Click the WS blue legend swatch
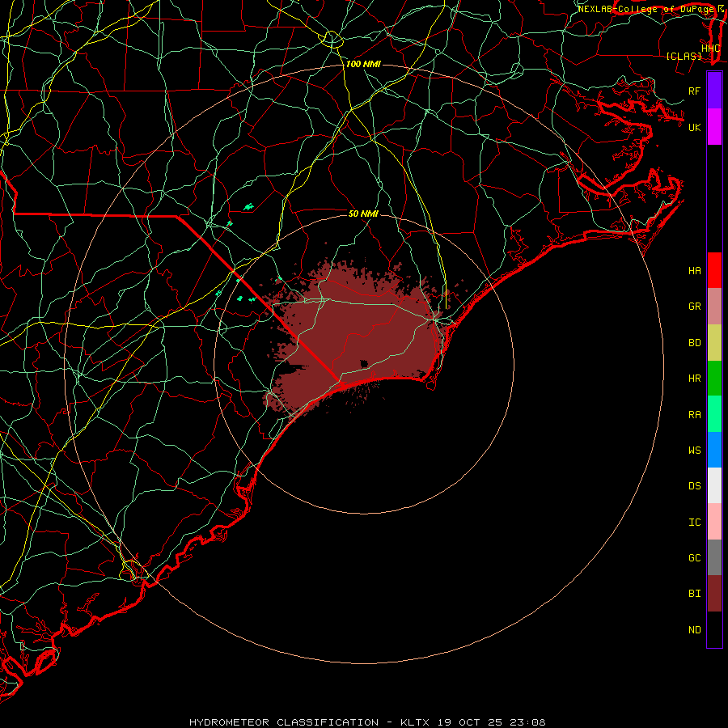 714,450
